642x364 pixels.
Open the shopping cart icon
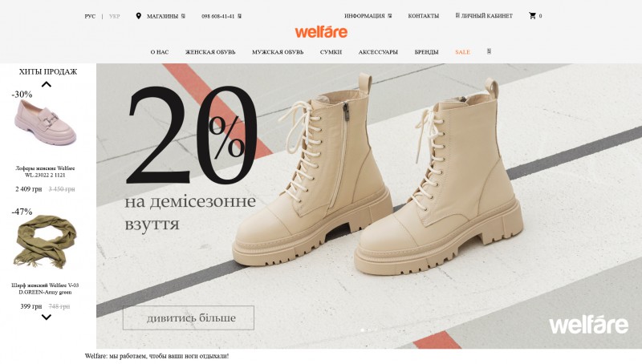pyautogui.click(x=532, y=15)
